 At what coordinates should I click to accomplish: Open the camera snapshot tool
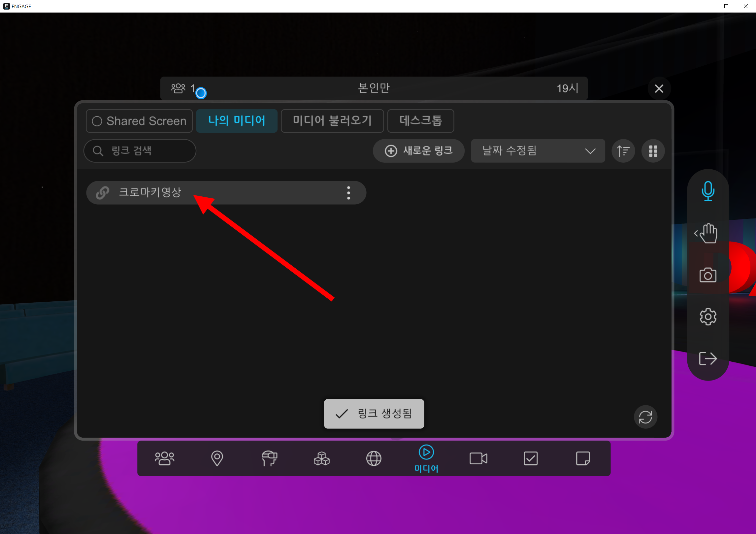708,275
